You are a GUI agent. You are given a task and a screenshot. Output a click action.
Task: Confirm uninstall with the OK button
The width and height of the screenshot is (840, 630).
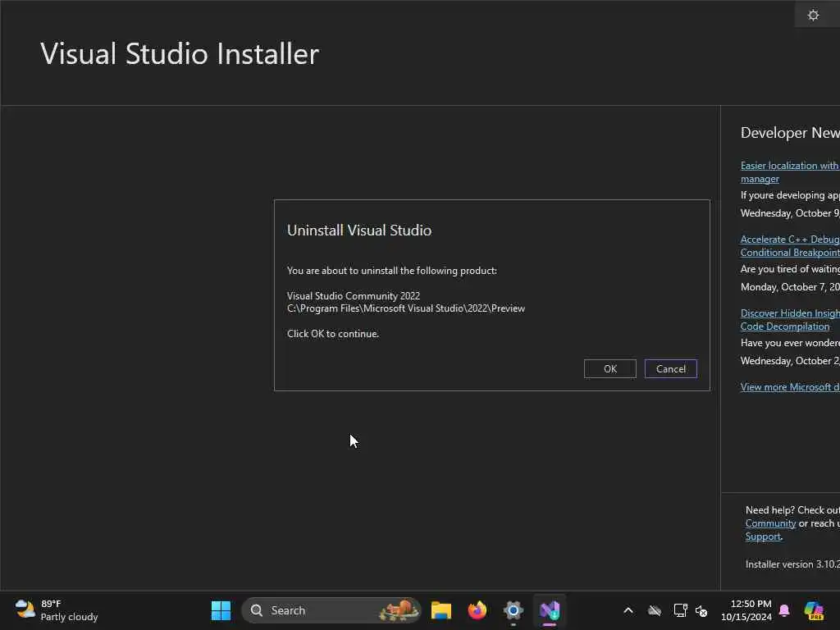pos(609,368)
